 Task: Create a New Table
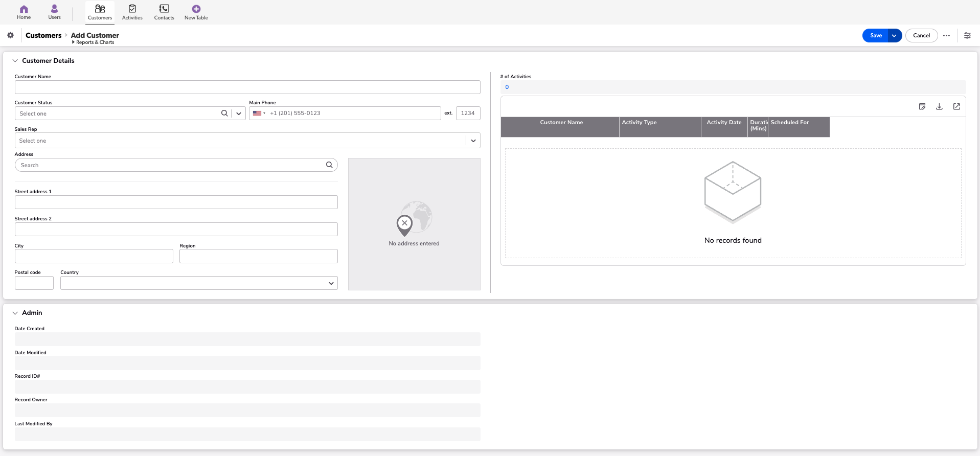click(196, 12)
